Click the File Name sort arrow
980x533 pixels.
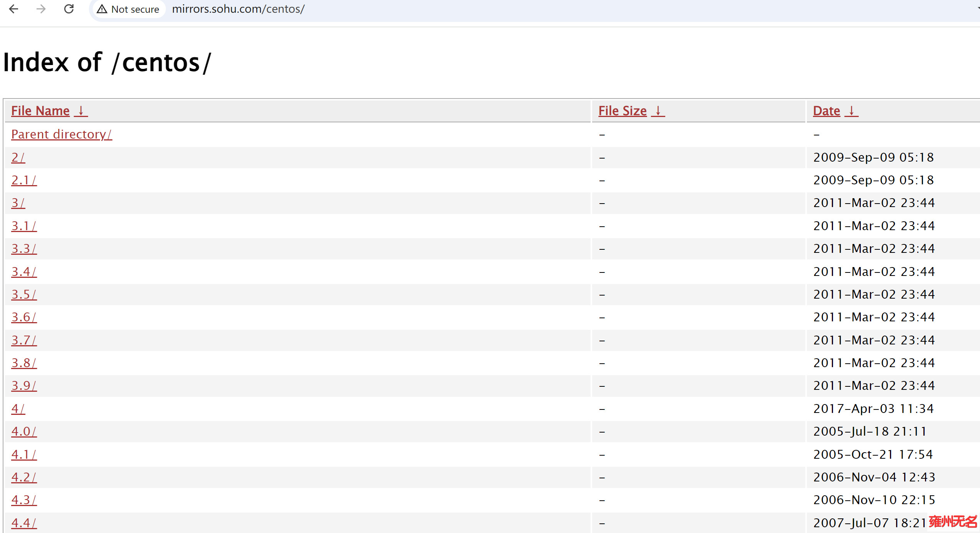[x=81, y=111]
